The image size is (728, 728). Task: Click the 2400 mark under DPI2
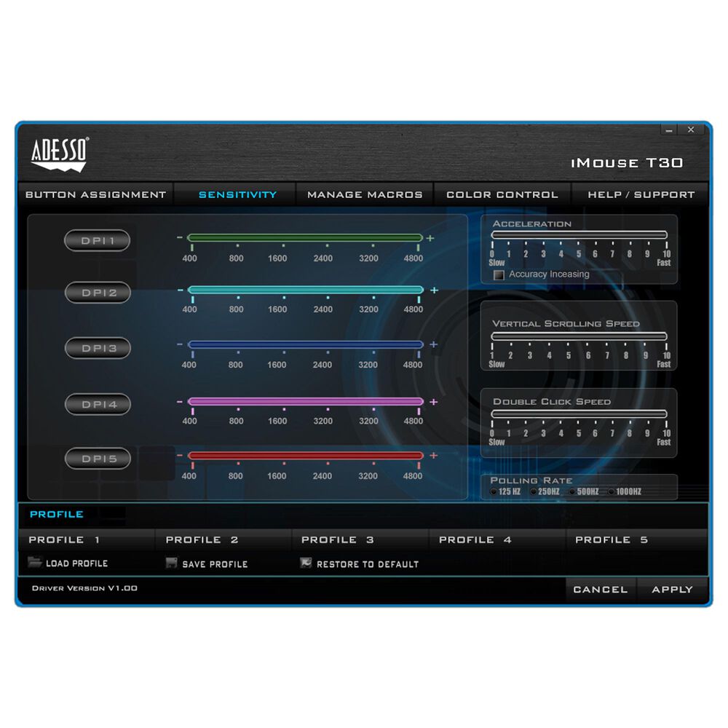coord(323,309)
